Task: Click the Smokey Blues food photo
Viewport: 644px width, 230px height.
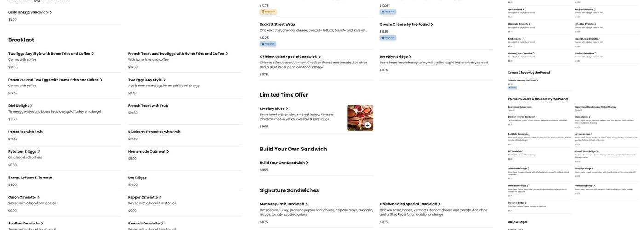Action: pos(356,115)
